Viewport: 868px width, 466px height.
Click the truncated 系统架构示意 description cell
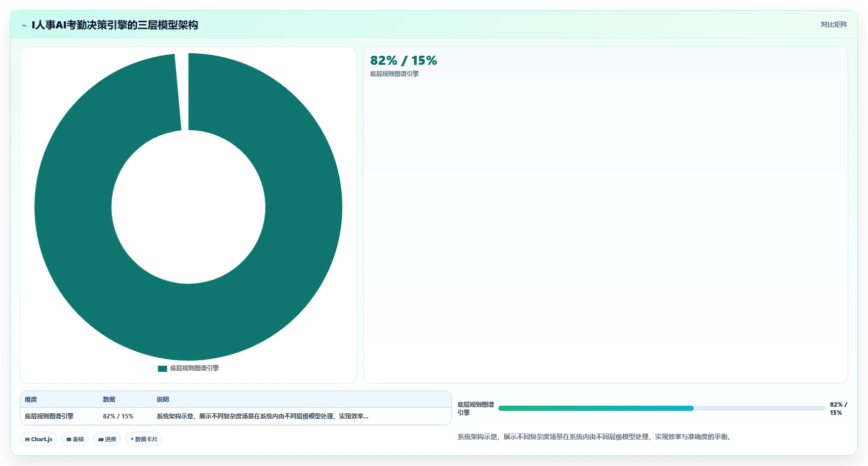(x=262, y=416)
